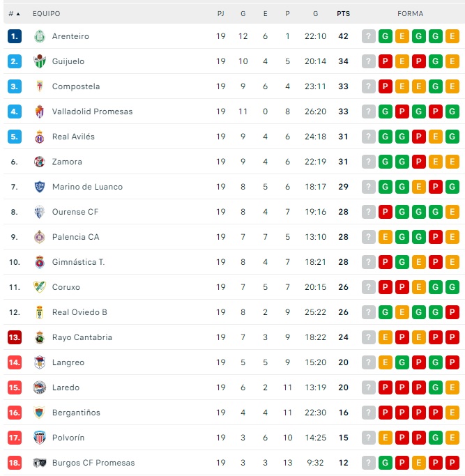Click Burgos CF Promesas crest icon

click(39, 463)
